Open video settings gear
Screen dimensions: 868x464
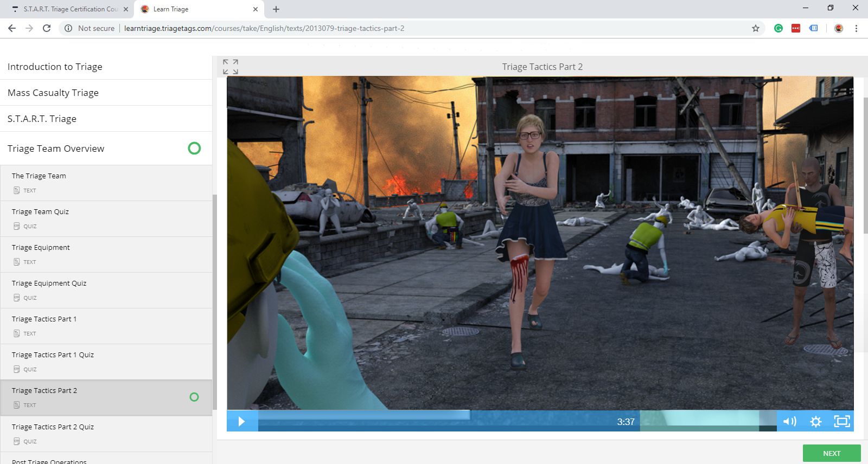point(815,421)
